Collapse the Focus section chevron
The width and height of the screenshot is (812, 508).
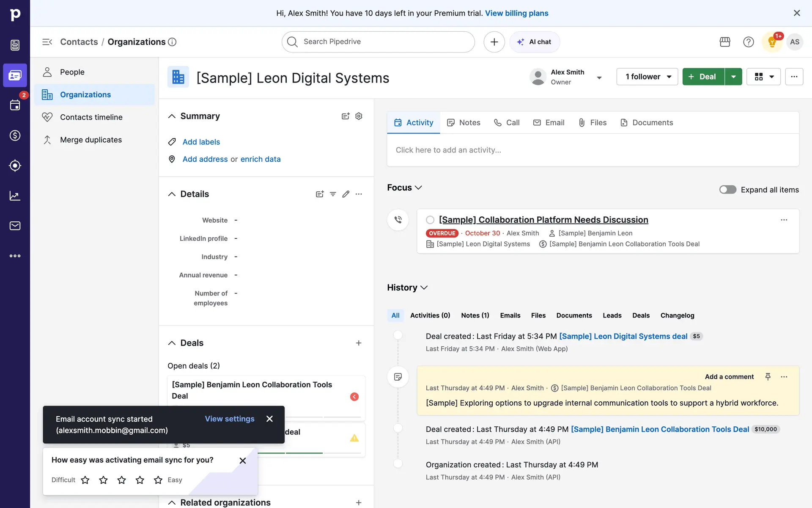(x=418, y=188)
